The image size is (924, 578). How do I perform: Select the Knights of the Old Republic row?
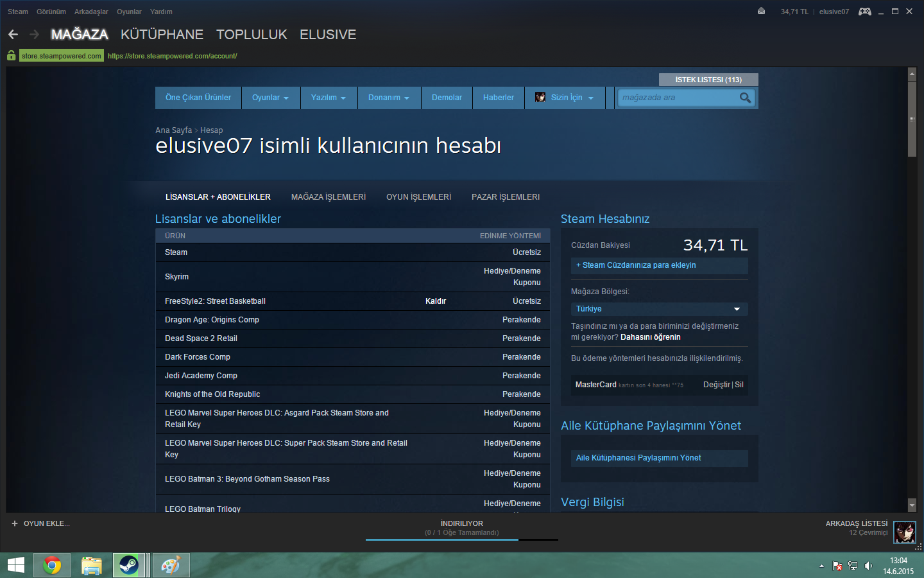[x=353, y=394]
